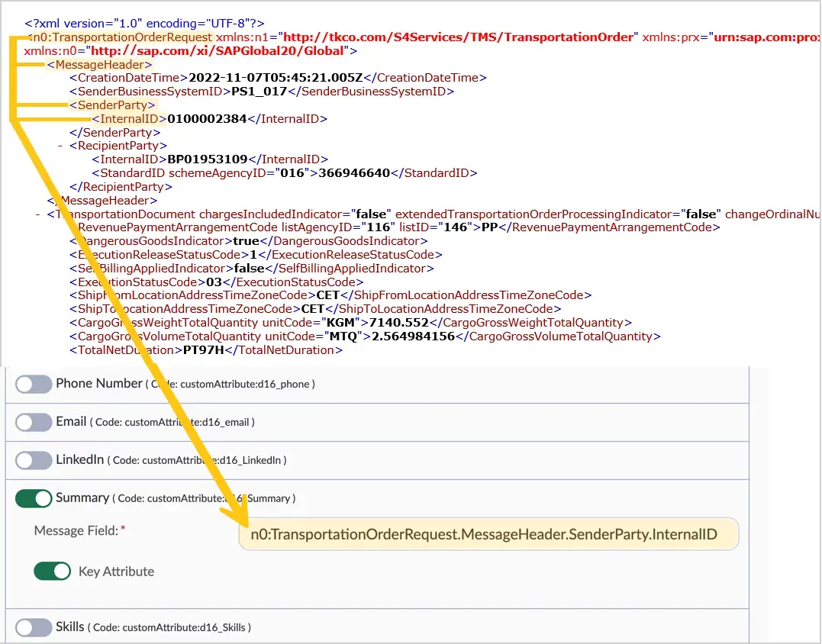This screenshot has height=644, width=822.
Task: Click the xml version declaration line
Action: (x=145, y=24)
